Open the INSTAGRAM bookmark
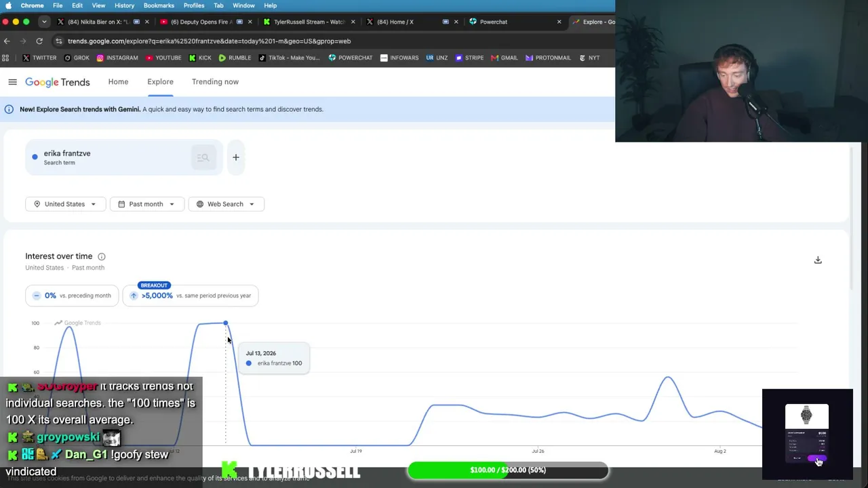This screenshot has height=488, width=868. tap(117, 58)
